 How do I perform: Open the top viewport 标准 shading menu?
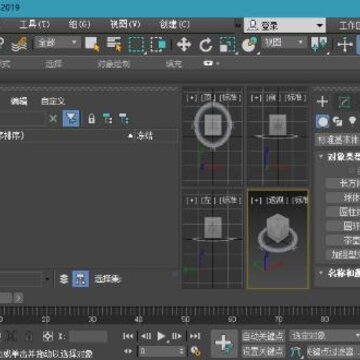[x=230, y=98]
